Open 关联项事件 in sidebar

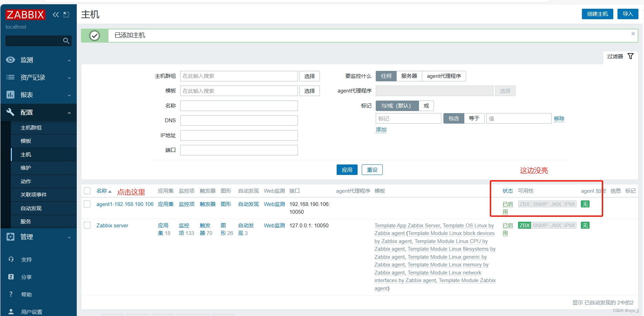[x=44, y=195]
